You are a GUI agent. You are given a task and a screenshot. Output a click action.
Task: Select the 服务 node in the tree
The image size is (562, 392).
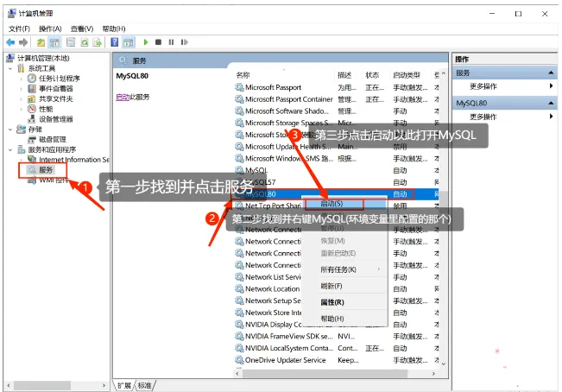pyautogui.click(x=46, y=170)
